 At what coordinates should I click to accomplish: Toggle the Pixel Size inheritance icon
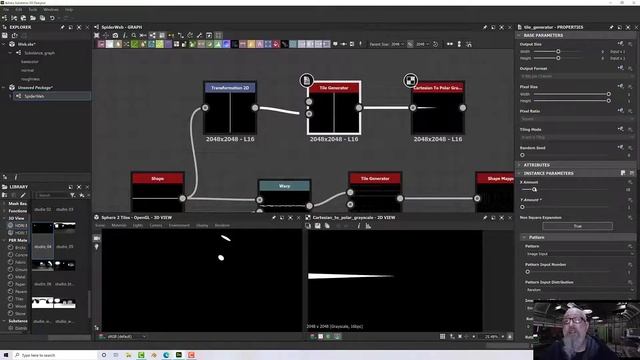(x=620, y=86)
